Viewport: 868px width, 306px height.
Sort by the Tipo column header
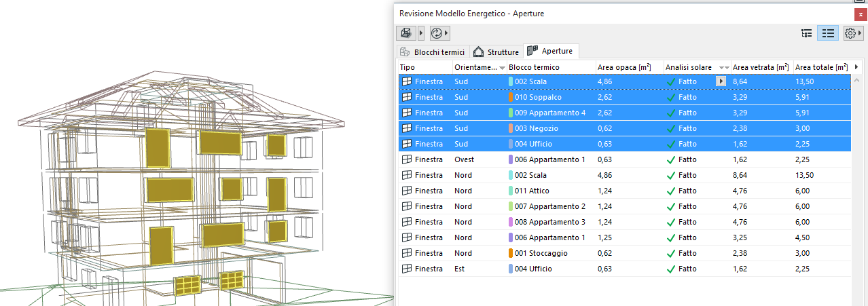pos(424,67)
